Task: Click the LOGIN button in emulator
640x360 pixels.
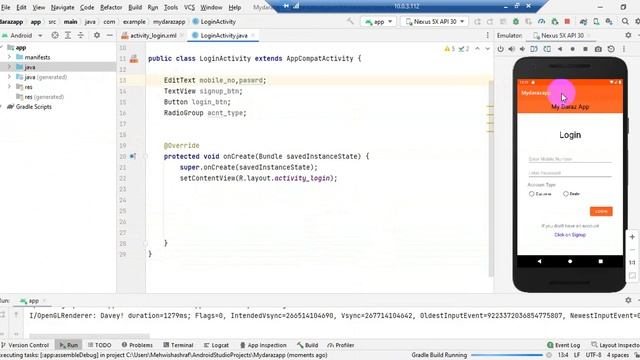Action: pos(601,211)
